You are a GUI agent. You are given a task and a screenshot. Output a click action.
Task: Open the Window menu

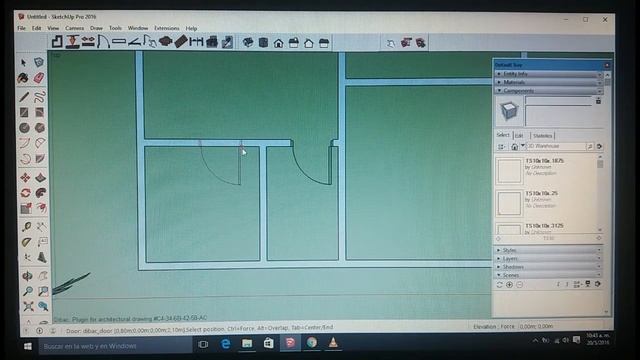pyautogui.click(x=138, y=28)
